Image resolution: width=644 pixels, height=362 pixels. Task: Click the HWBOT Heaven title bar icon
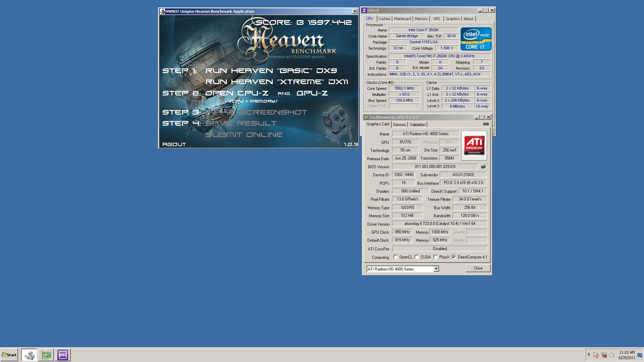tap(163, 11)
